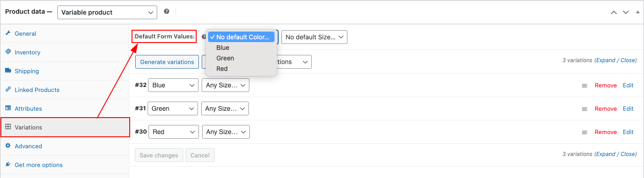Open the Variable product type dropdown

click(107, 12)
